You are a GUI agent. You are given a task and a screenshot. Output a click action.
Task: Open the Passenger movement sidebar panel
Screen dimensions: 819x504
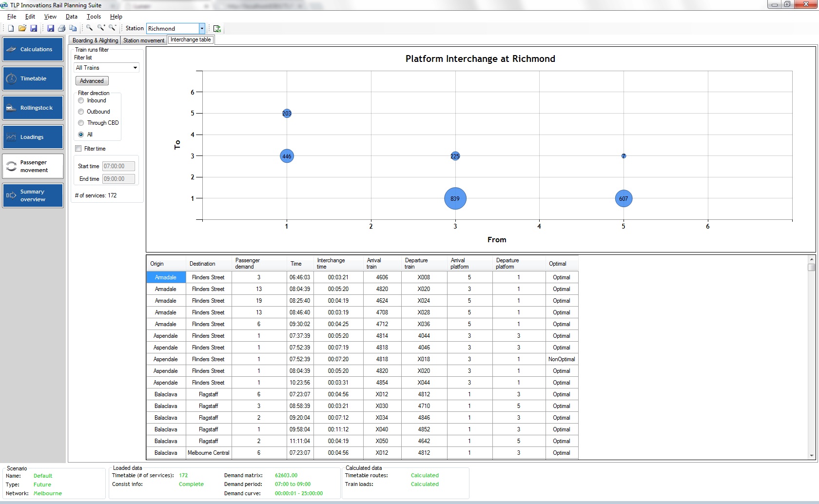(x=33, y=166)
